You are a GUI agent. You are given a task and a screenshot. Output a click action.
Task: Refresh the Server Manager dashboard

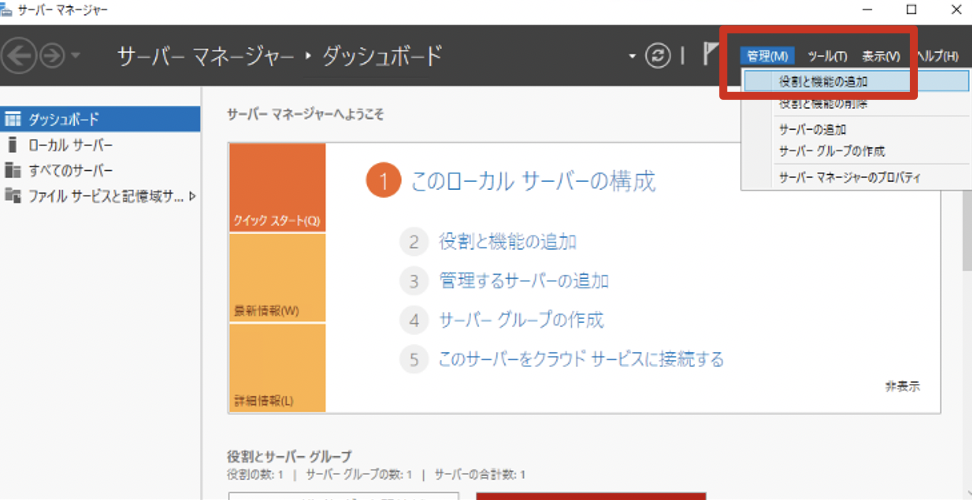[658, 56]
